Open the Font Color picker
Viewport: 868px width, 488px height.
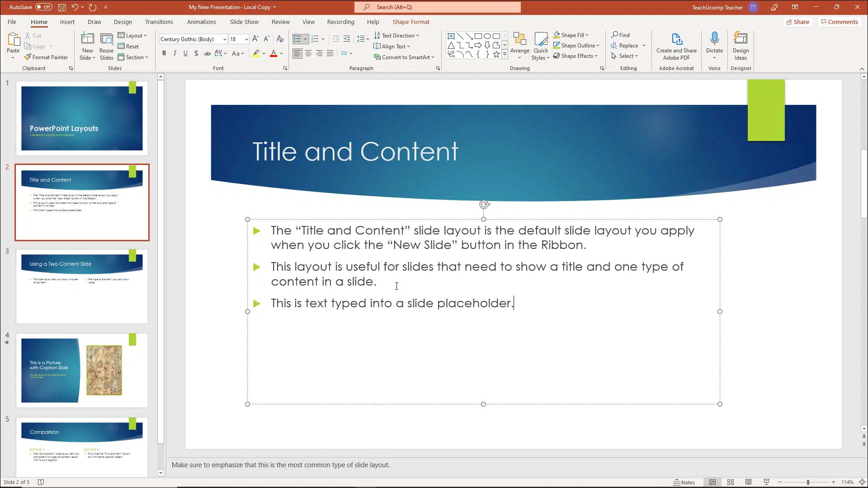[x=281, y=54]
